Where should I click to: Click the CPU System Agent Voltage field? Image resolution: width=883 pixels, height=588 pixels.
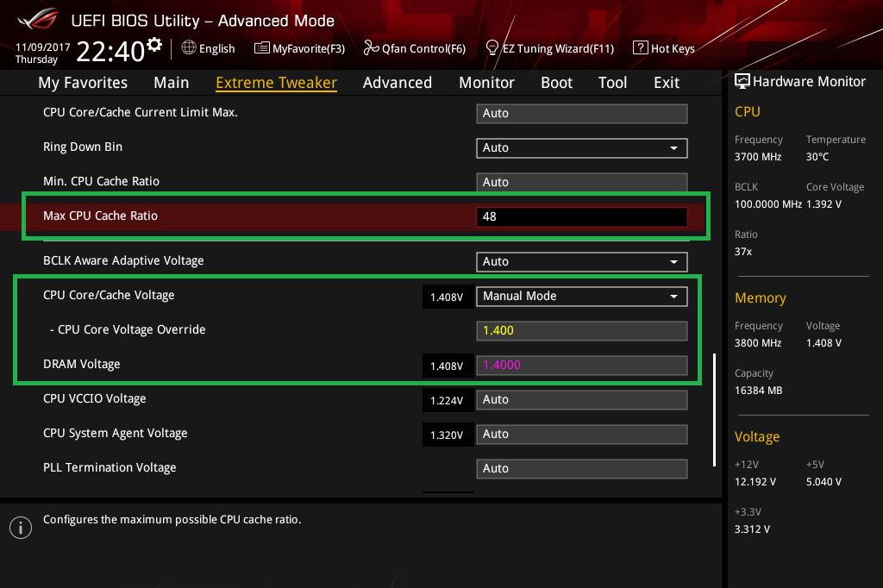pos(582,435)
